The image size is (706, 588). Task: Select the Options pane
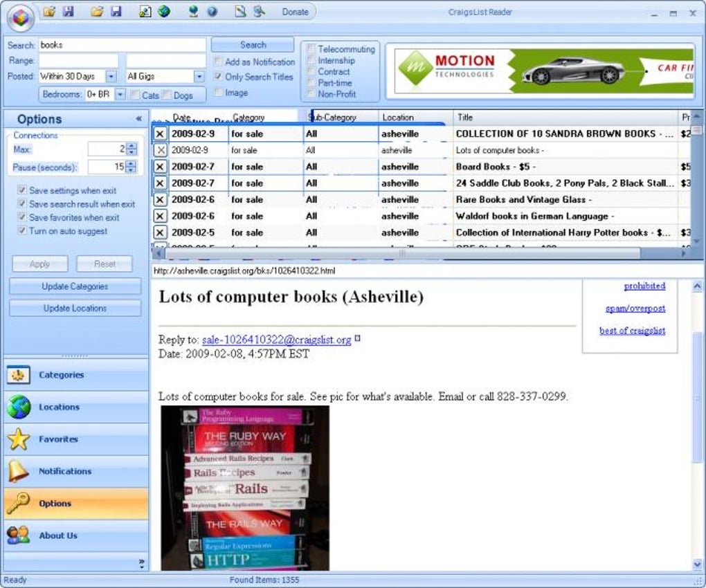click(76, 504)
